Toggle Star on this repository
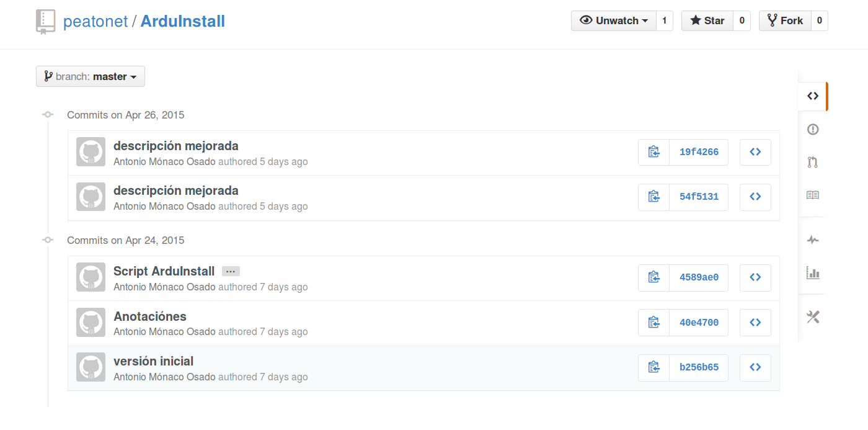Viewport: 868px width, 430px height. pos(707,20)
